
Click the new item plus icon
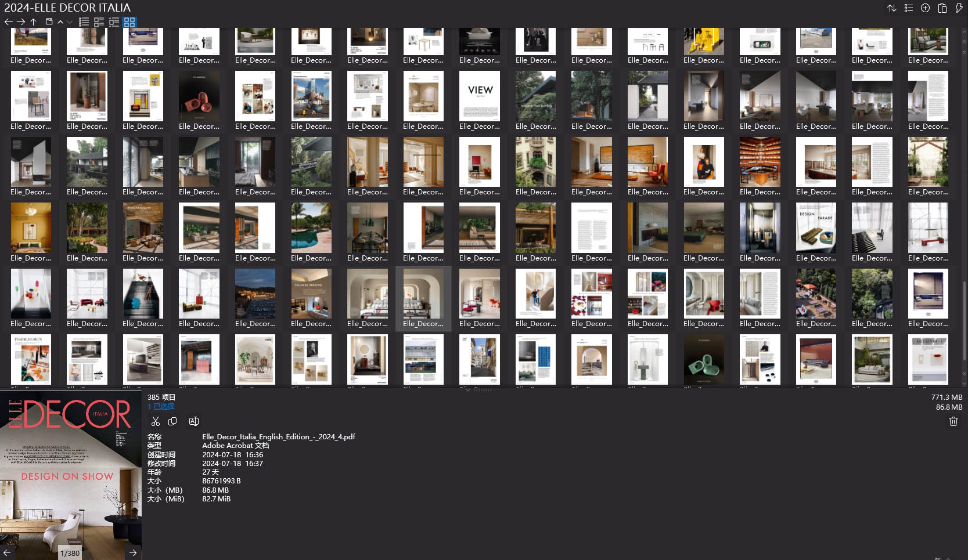point(925,8)
